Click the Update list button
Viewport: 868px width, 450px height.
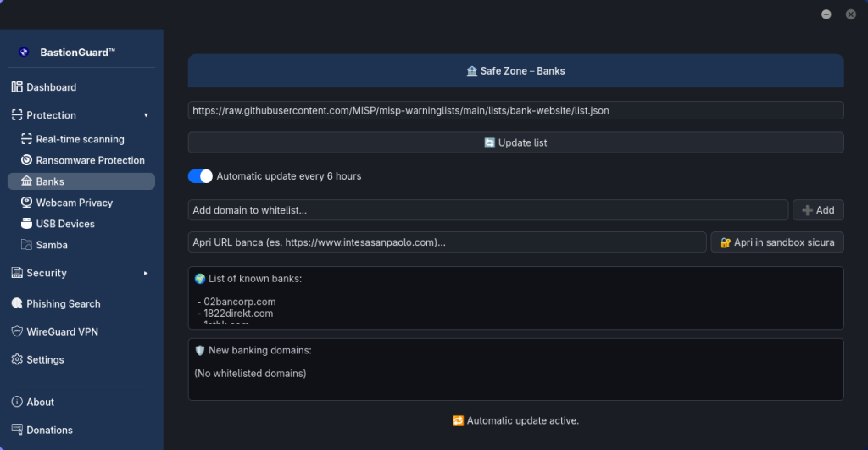pyautogui.click(x=516, y=142)
